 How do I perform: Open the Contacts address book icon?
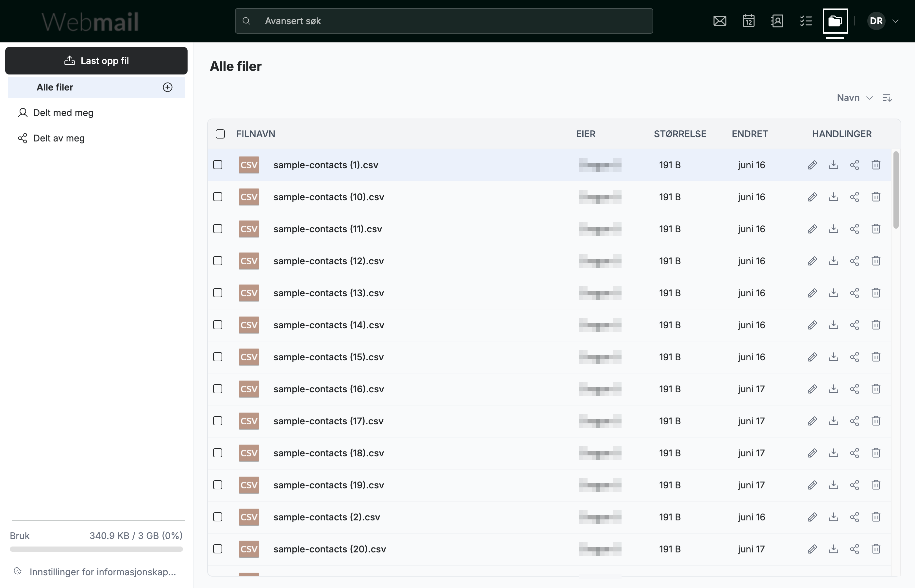[777, 21]
